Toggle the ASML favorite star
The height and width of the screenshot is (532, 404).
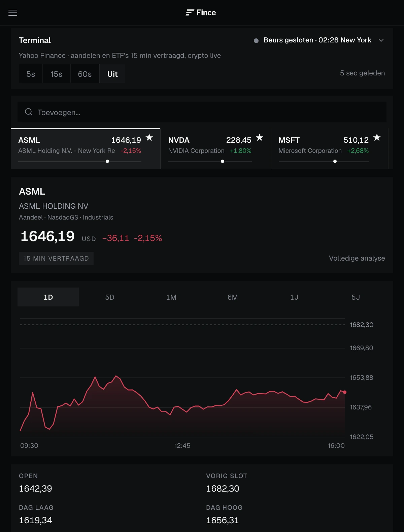point(149,137)
